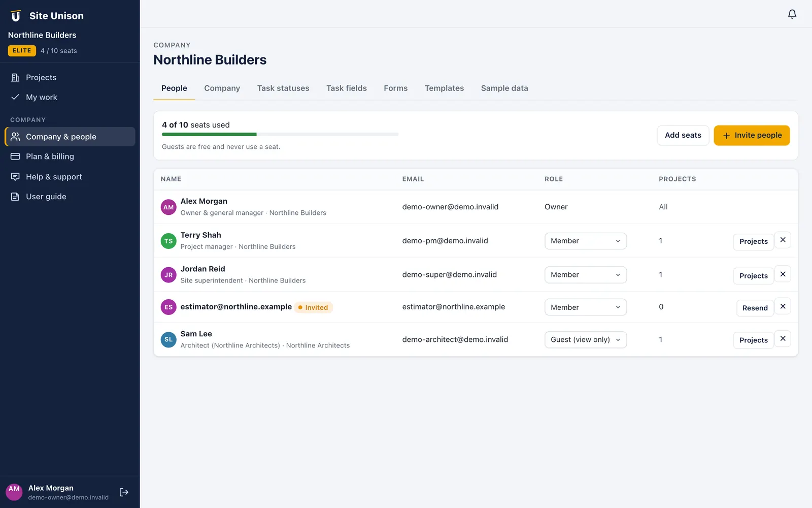This screenshot has height=508, width=812.
Task: Open Projects button for Terry Shah
Action: coord(753,241)
